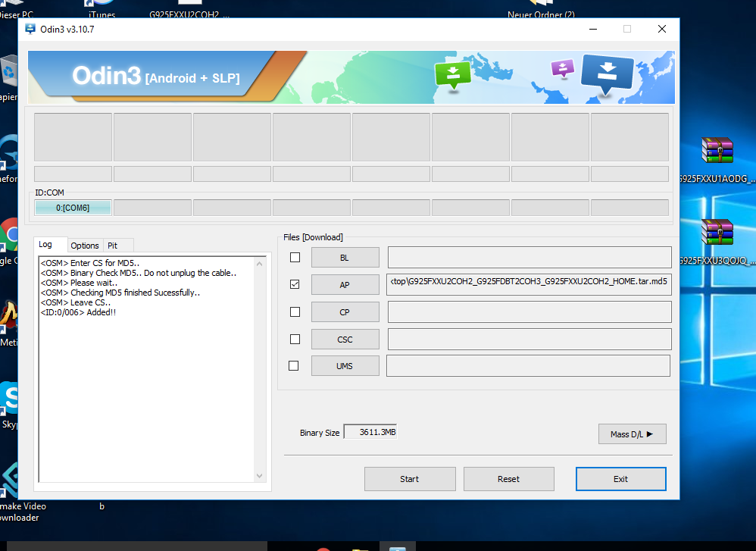Click the purple download icon in banner

pos(563,68)
